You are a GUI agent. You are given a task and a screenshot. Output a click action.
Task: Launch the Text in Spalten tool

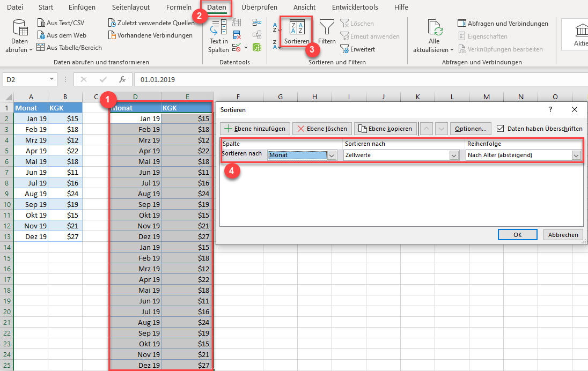click(219, 36)
